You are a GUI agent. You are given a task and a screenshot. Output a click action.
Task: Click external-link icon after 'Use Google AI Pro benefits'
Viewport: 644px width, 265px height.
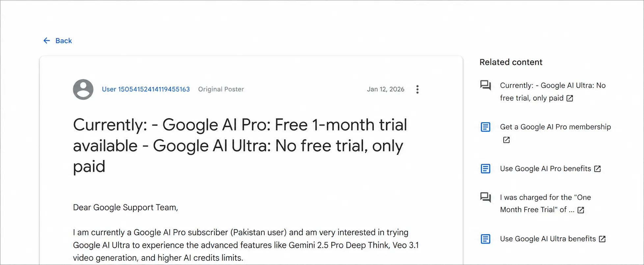point(597,169)
